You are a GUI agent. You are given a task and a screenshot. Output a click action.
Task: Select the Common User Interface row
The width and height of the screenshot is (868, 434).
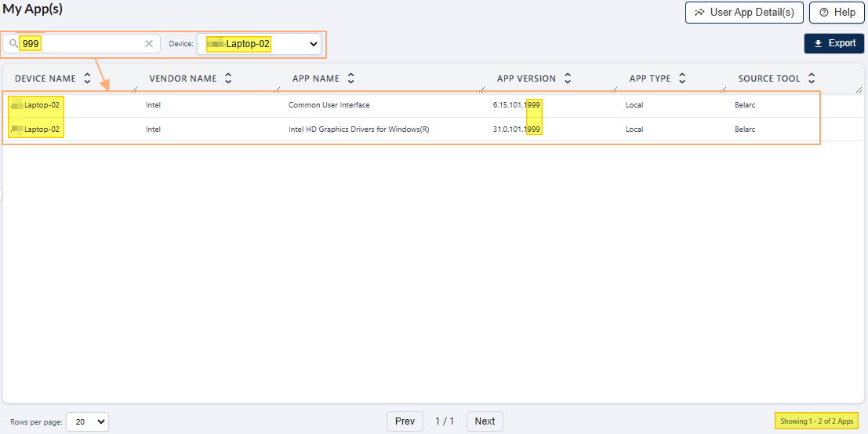(x=329, y=105)
